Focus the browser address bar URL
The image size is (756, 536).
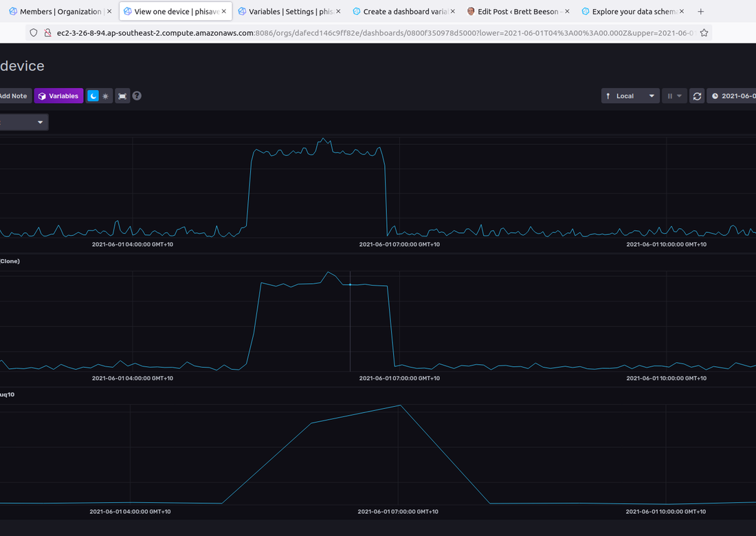375,33
